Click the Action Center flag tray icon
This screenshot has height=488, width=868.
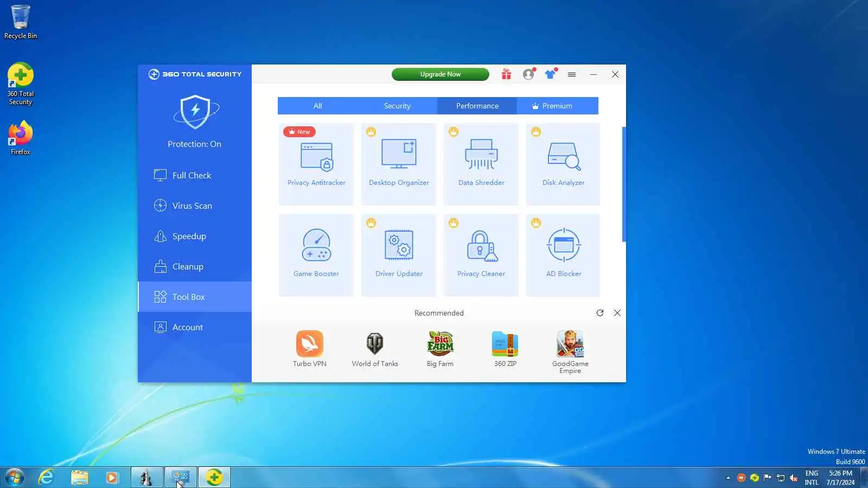(x=767, y=478)
